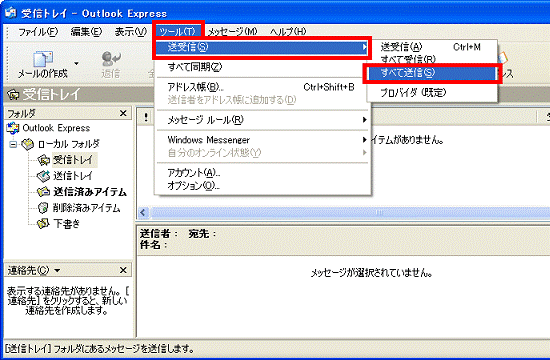The height and width of the screenshot is (360, 550).
Task: Open the ファイル(F) menu
Action: tap(38, 32)
